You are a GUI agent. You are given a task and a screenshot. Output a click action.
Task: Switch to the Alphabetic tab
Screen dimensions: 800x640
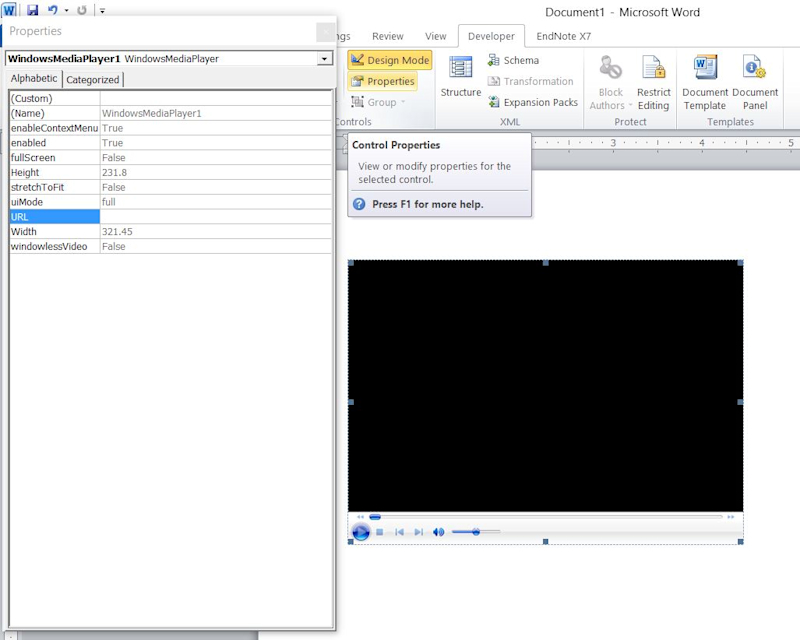(x=34, y=79)
